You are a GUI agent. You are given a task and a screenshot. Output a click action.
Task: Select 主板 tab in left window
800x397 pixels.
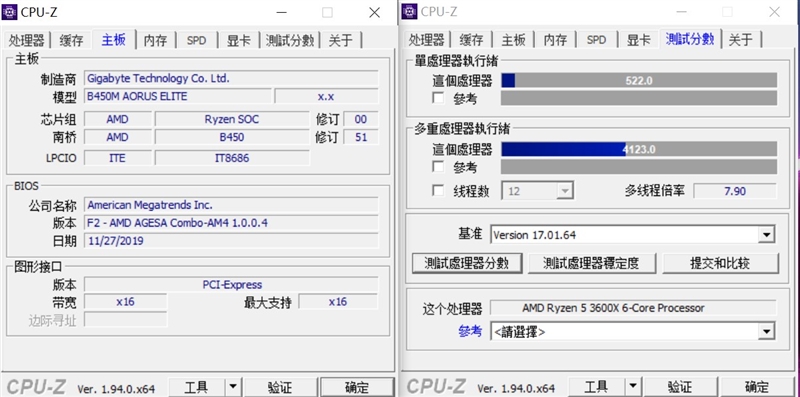coord(114,39)
